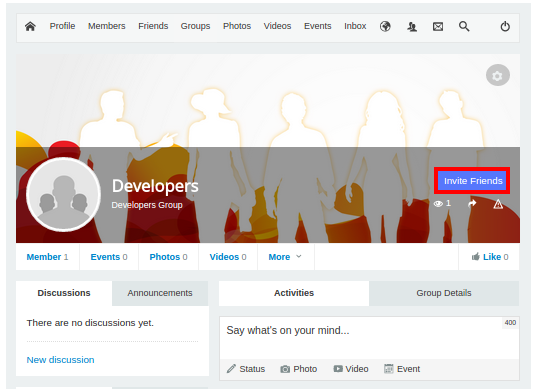
Task: Open the group's Photos 0 link
Action: point(168,257)
